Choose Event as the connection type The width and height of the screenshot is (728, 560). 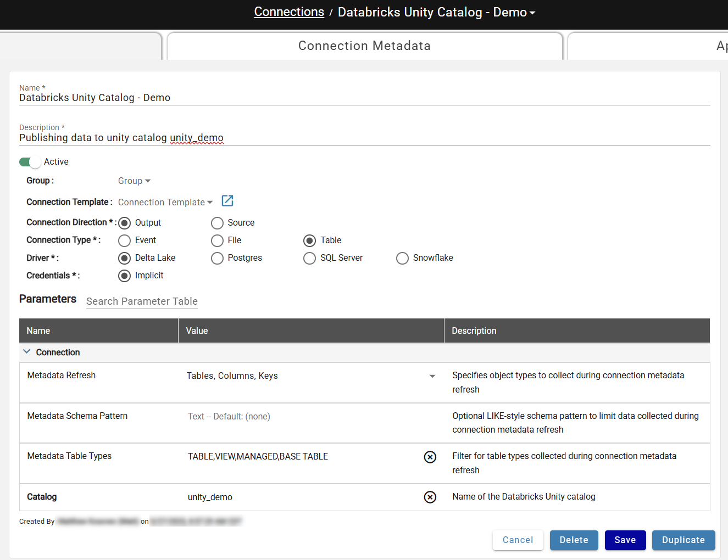coord(125,240)
